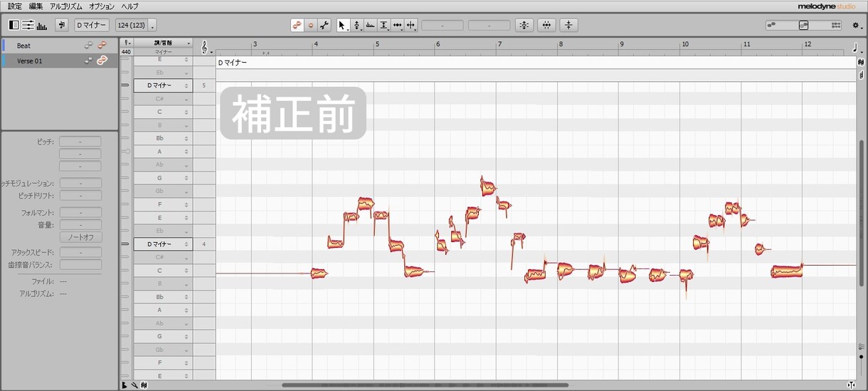868x391 pixels.
Task: Click the ノートオフ button
Action: coord(80,237)
